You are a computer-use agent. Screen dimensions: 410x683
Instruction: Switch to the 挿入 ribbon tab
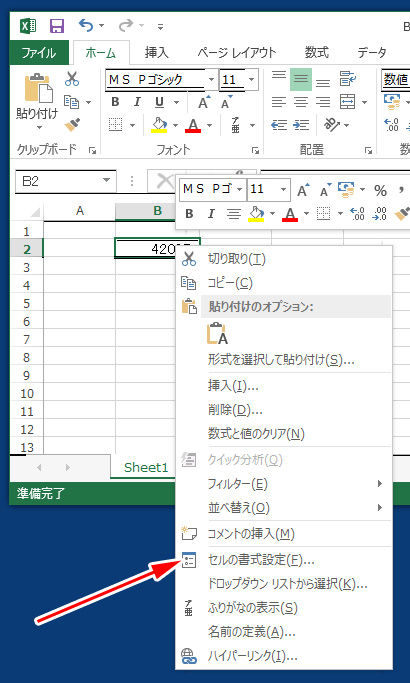coord(157,53)
